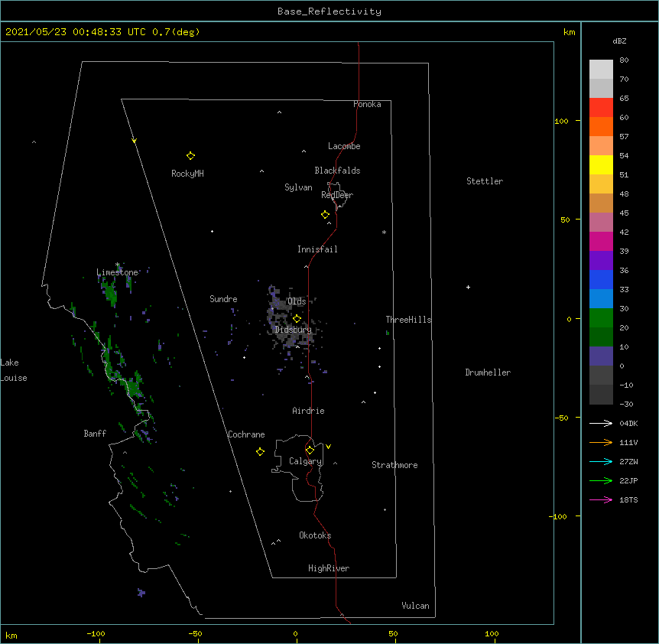Click the Sylvan label
This screenshot has height=644, width=659.
[x=298, y=187]
